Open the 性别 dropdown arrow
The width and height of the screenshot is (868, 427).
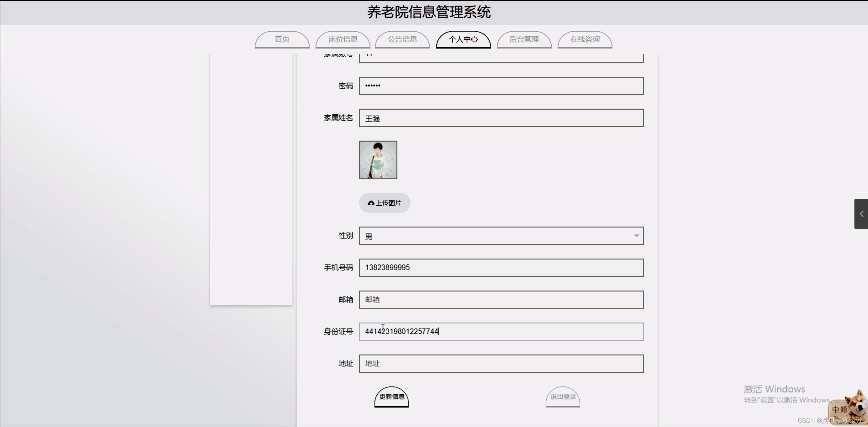click(636, 236)
